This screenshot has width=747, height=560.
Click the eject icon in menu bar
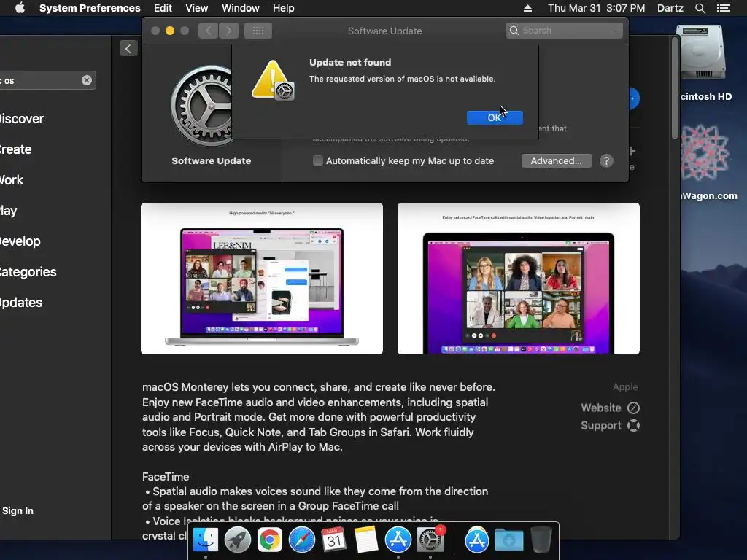[x=527, y=8]
